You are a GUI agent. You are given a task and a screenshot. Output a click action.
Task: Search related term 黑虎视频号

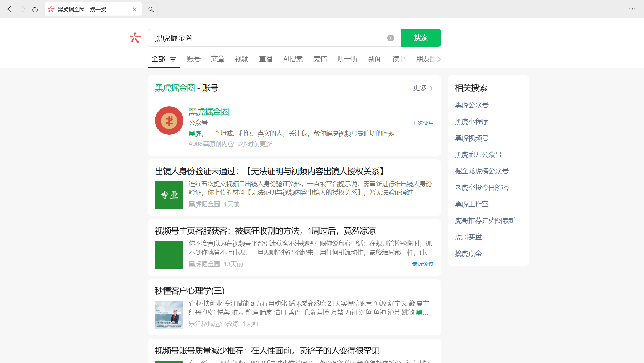tap(472, 138)
